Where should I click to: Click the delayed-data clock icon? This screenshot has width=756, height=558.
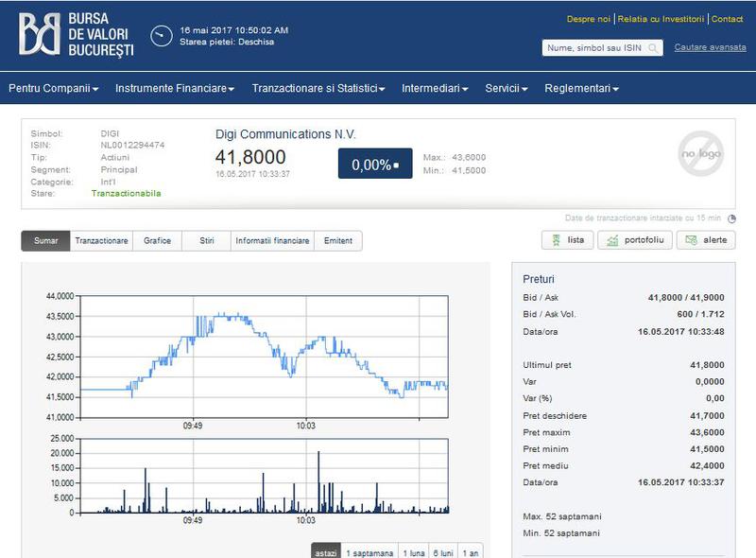(x=731, y=218)
